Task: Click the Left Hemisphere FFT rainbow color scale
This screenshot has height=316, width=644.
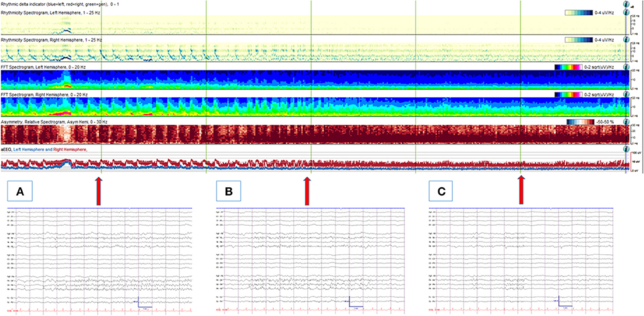Action: [568, 67]
